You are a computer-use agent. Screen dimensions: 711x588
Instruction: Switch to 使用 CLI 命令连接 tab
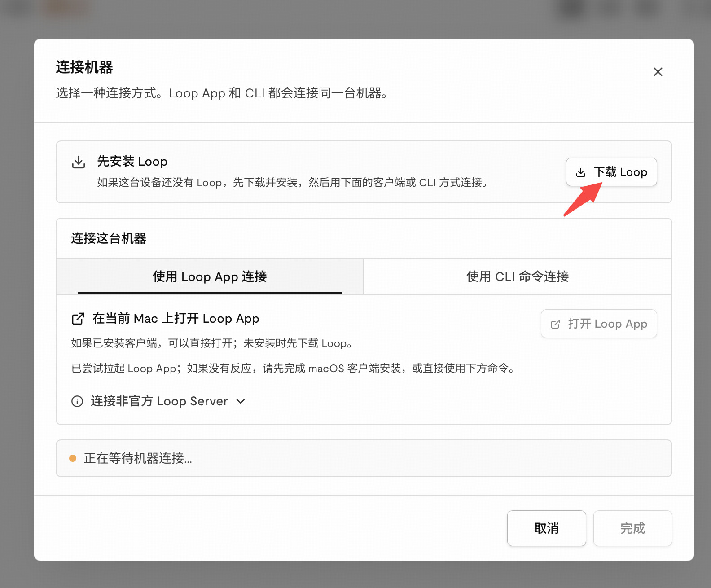tap(518, 276)
